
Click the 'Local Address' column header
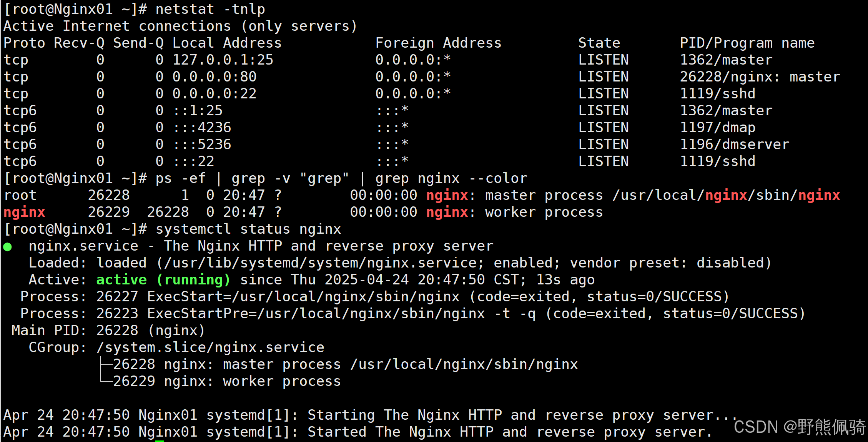[227, 43]
